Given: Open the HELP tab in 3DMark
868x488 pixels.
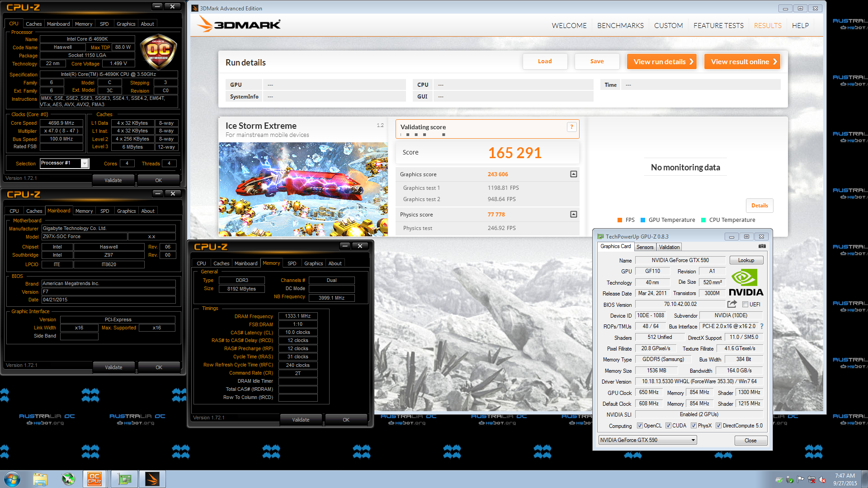Looking at the screenshot, I should click(x=800, y=26).
